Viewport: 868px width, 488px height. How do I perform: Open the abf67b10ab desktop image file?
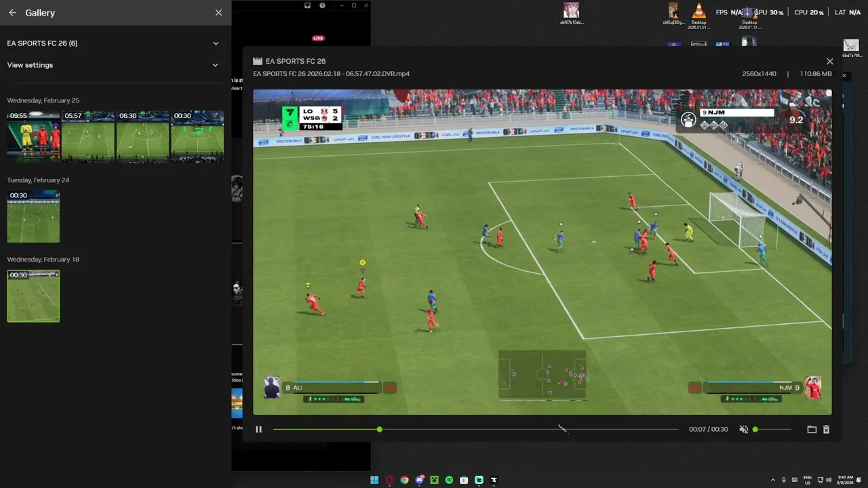click(572, 13)
